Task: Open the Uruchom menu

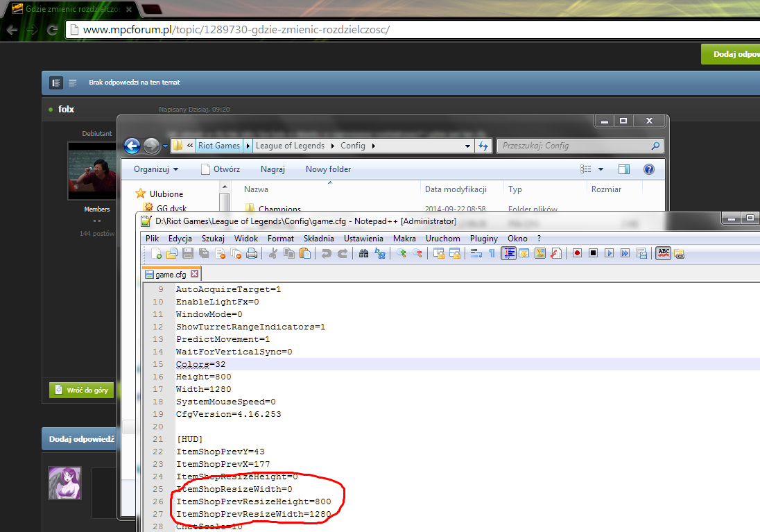Action: pos(443,238)
